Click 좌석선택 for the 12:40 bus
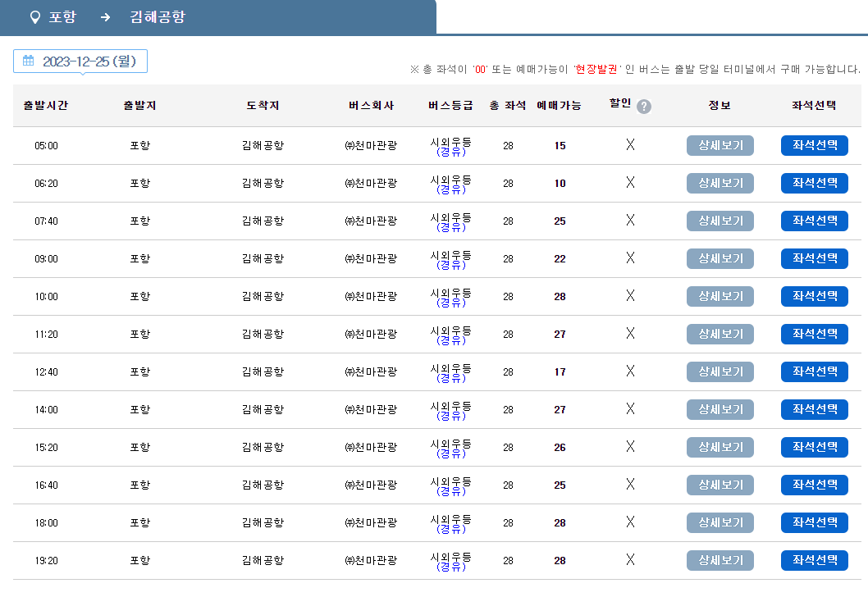868x597 pixels. tap(815, 371)
